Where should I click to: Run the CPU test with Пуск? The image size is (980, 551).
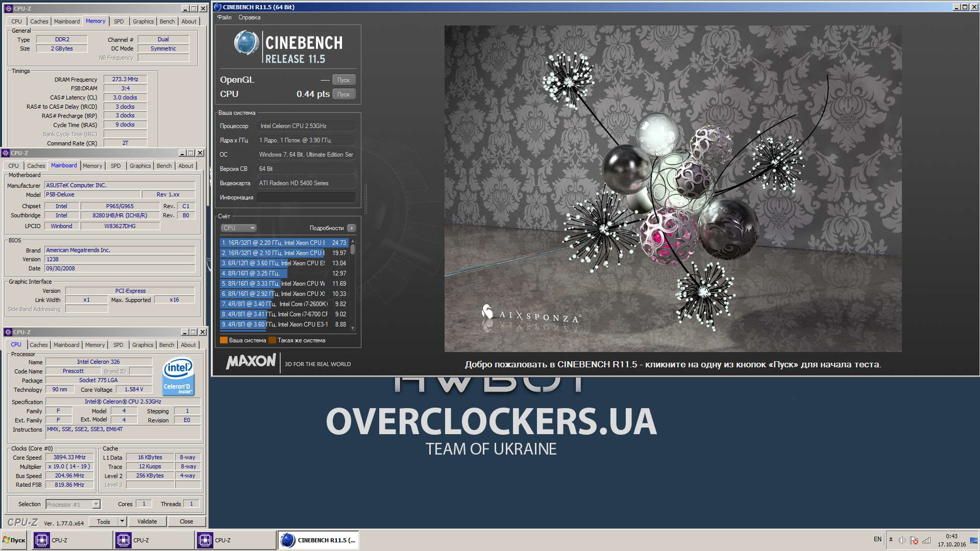click(344, 94)
